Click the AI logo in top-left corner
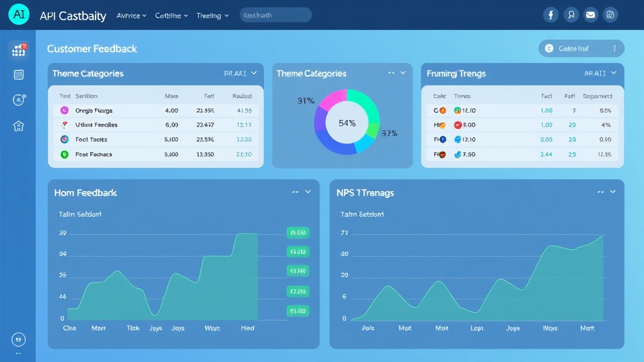 click(19, 16)
